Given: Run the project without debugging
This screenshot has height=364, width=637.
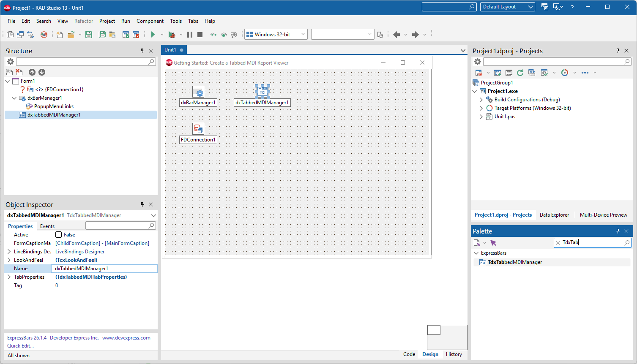Looking at the screenshot, I should pos(153,35).
